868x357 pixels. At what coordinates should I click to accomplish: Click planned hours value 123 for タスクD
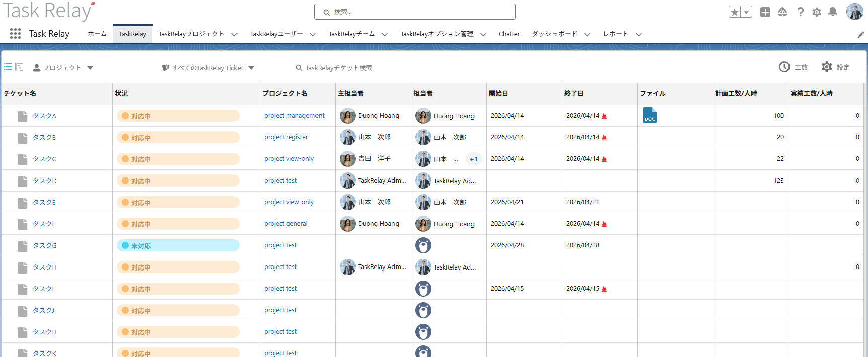[778, 181]
